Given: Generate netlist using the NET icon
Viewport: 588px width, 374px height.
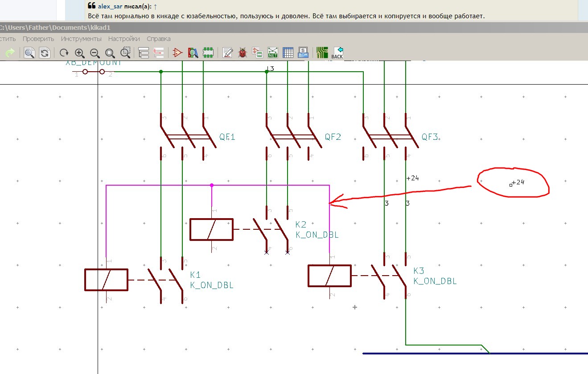Looking at the screenshot, I should point(273,53).
